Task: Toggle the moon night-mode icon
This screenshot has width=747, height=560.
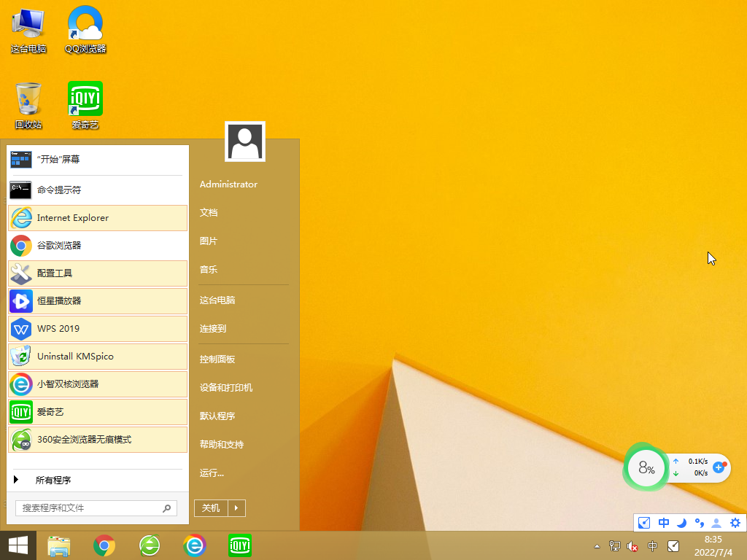Action: click(681, 523)
